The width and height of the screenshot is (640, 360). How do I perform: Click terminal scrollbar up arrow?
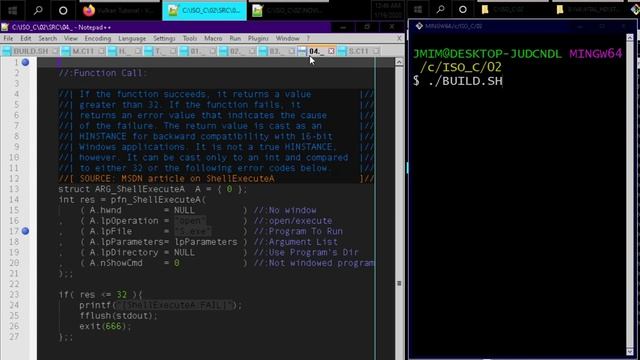point(630,38)
